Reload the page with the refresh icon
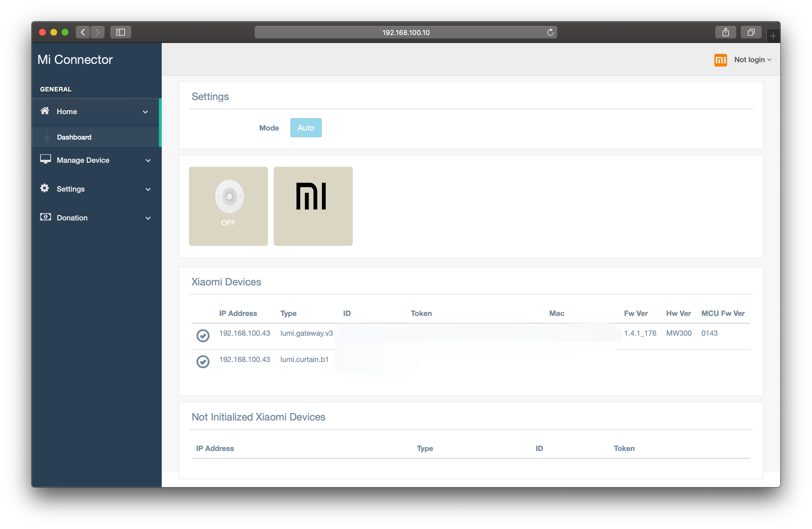This screenshot has width=812, height=529. (550, 32)
